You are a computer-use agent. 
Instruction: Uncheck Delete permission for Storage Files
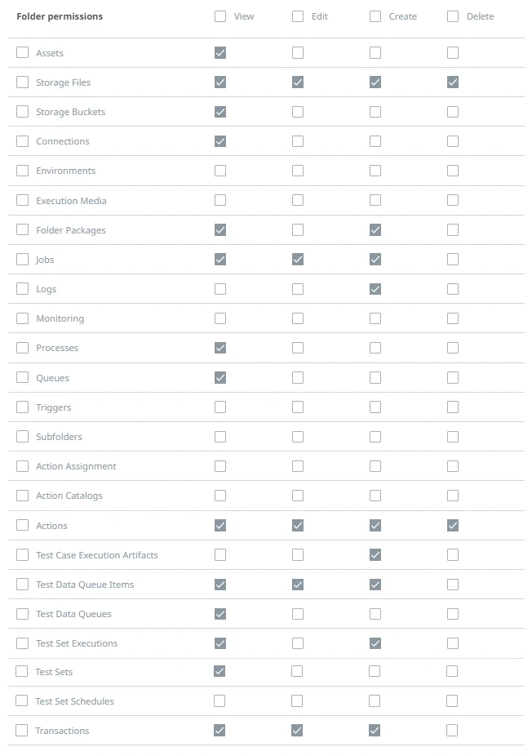(453, 82)
